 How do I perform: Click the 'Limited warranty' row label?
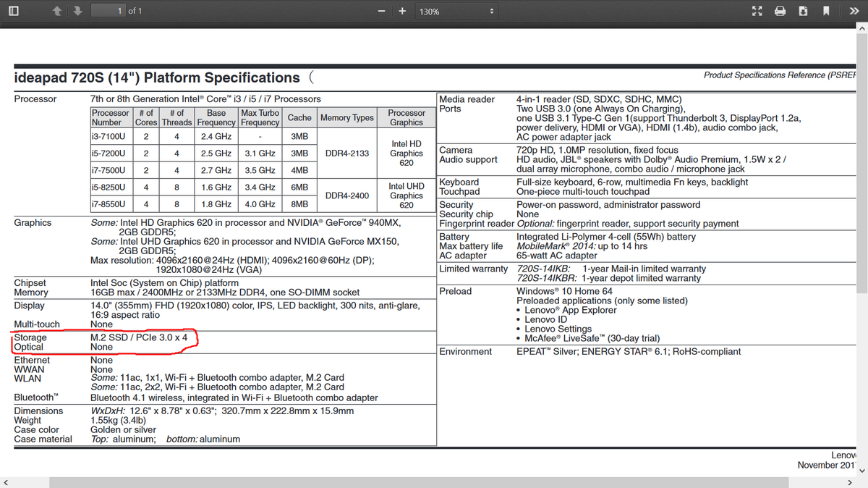pos(474,269)
